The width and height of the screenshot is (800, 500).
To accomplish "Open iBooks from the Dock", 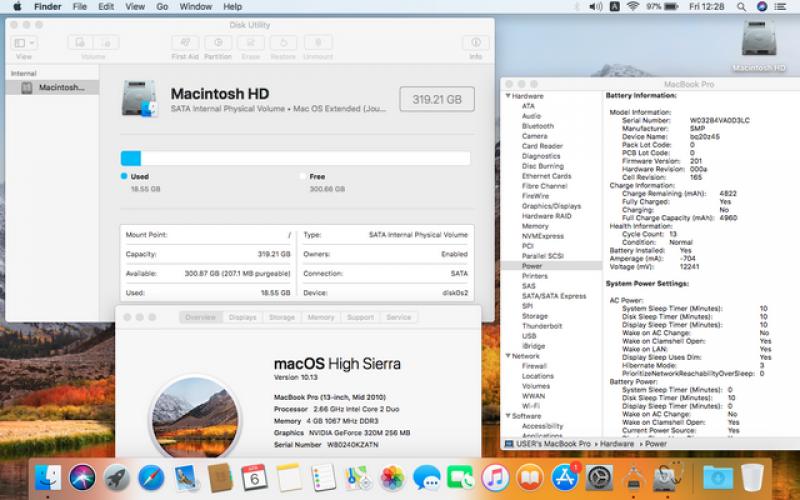I will tap(530, 479).
